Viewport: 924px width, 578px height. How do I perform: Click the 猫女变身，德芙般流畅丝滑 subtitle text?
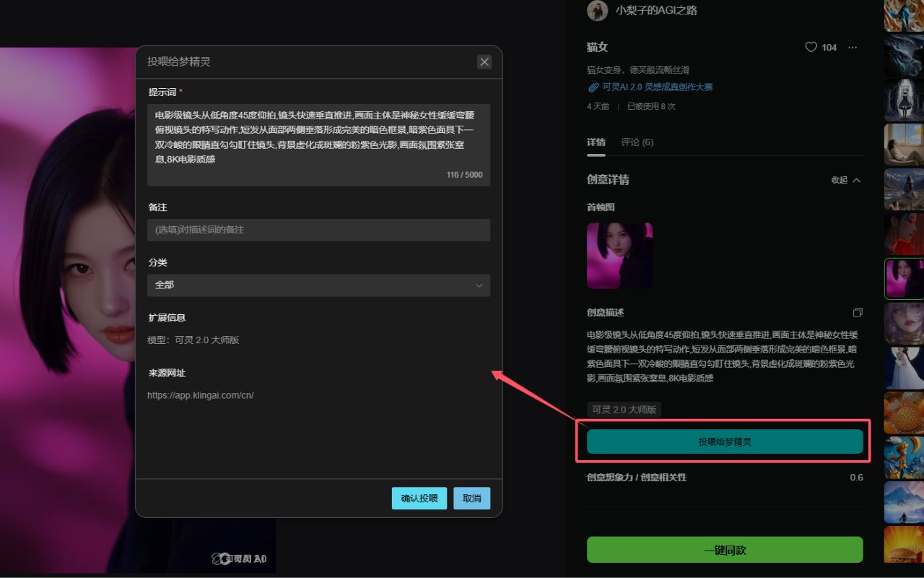coord(638,70)
